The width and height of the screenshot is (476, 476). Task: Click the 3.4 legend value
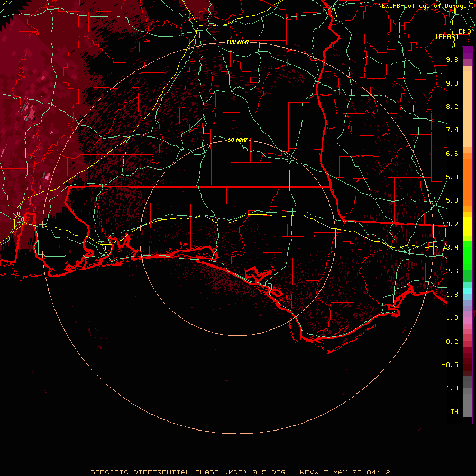tap(452, 248)
